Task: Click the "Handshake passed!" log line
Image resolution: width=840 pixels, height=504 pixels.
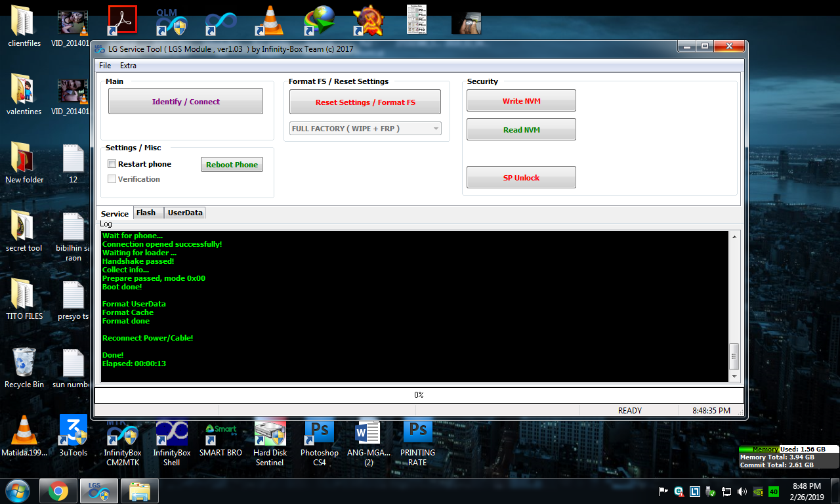Action: pyautogui.click(x=138, y=261)
